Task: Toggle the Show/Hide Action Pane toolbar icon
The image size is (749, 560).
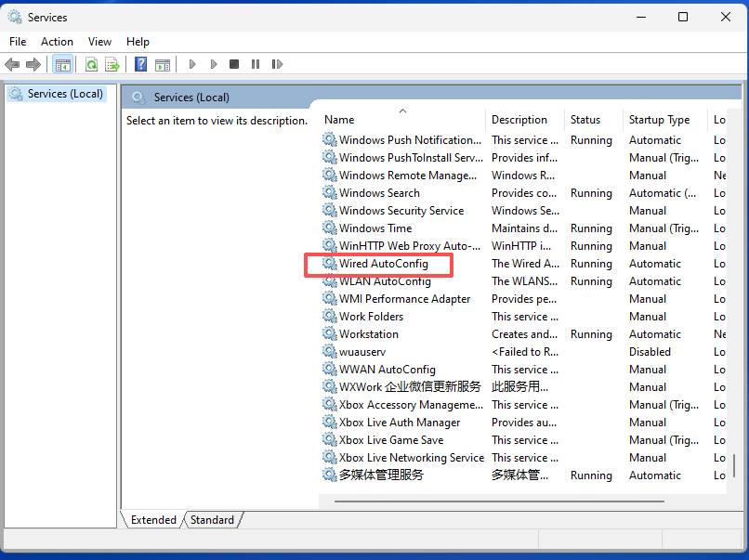Action: (x=163, y=64)
